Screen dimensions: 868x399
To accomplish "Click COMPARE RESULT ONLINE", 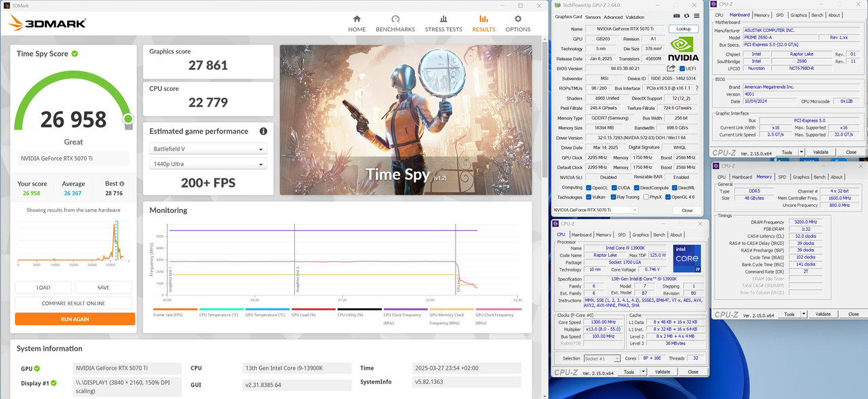I will [73, 303].
